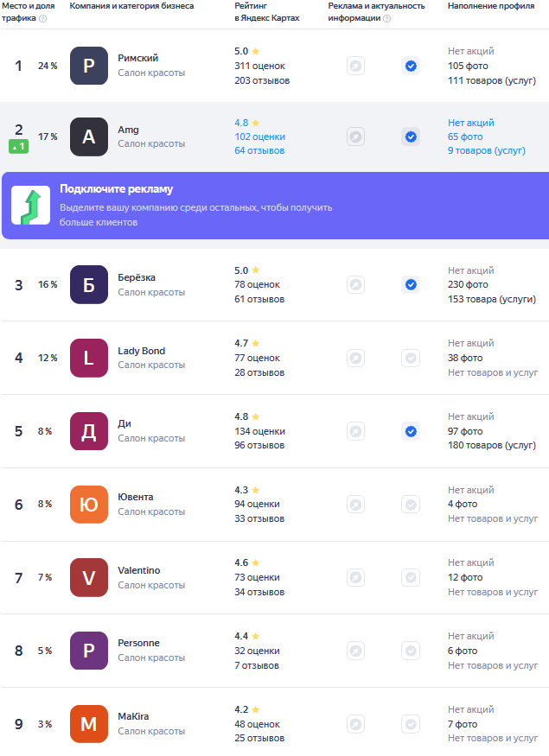Click the grey checkmark in Valentino row

click(x=411, y=578)
